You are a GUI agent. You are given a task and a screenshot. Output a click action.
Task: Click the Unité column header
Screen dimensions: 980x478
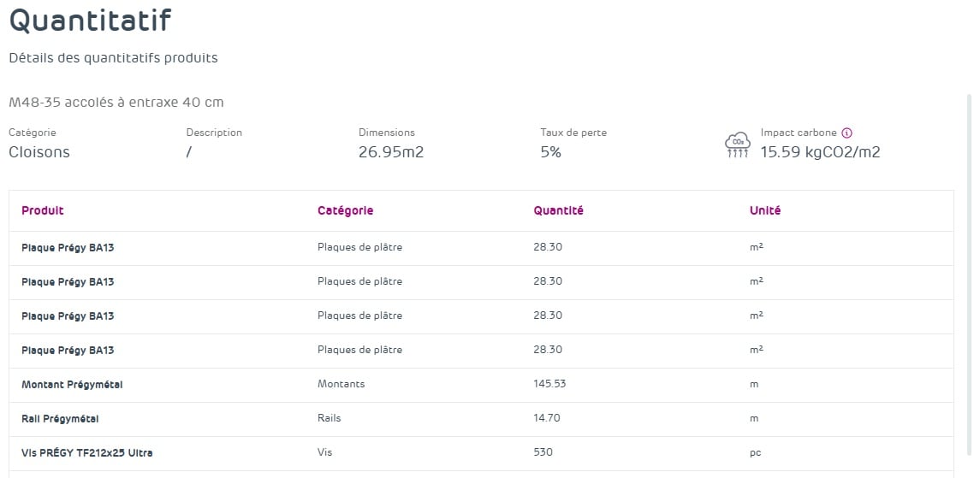(x=764, y=210)
